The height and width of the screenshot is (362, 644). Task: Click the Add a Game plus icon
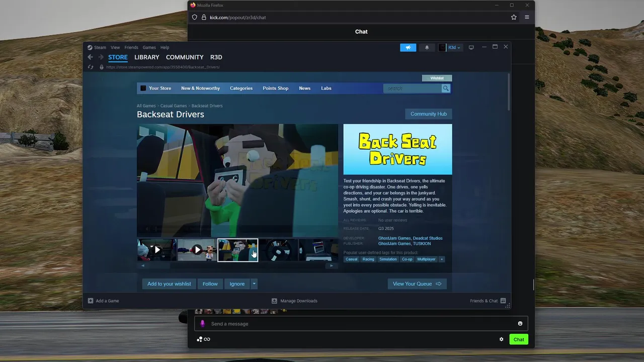[91, 301]
